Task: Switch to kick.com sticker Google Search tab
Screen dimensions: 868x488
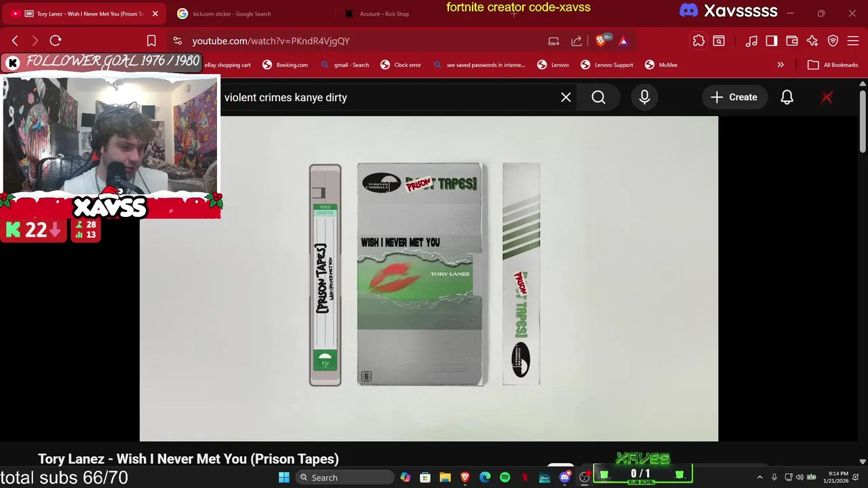Action: 232,14
